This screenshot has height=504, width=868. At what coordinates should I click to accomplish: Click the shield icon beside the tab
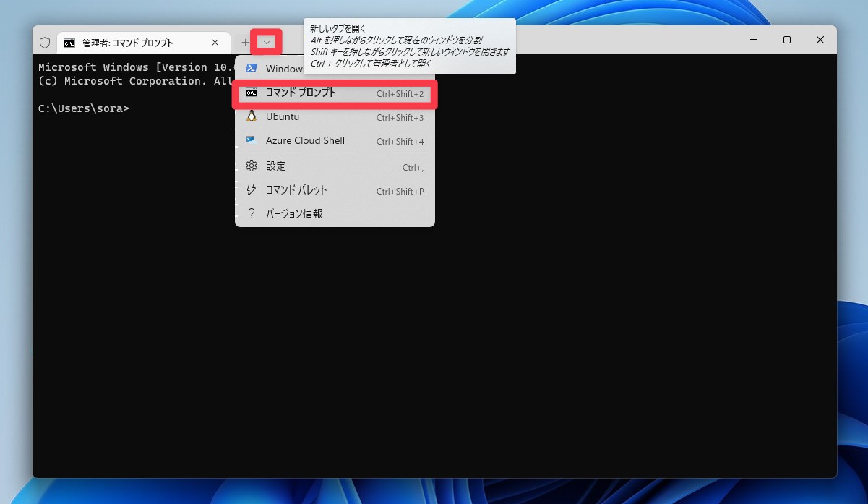click(45, 43)
